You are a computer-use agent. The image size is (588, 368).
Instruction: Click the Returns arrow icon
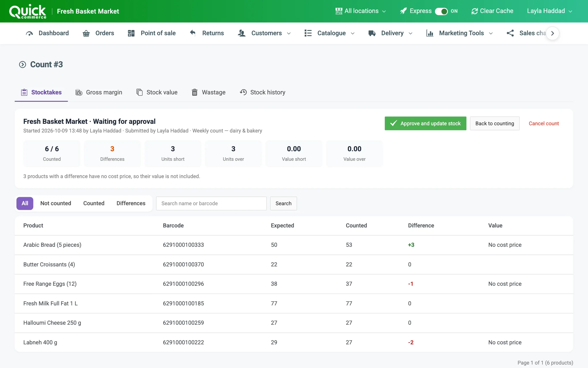coord(193,33)
